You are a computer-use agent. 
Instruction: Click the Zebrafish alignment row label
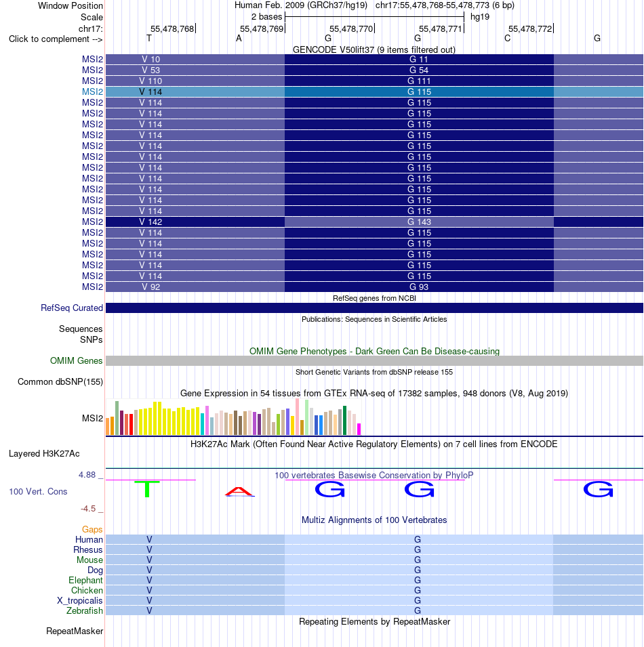click(x=85, y=610)
